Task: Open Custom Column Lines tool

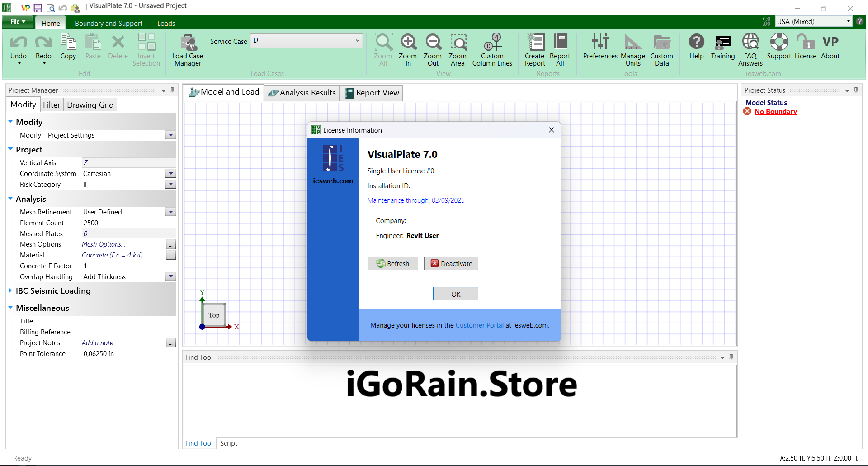Action: tap(492, 50)
